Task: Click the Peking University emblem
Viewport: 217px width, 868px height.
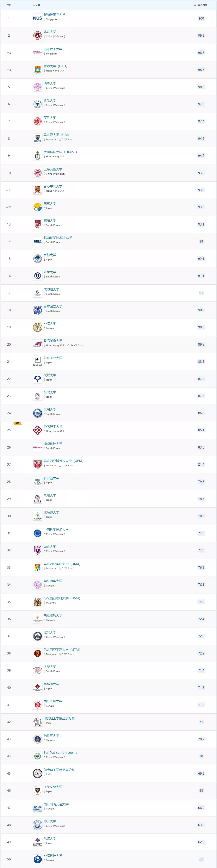Action: (x=37, y=35)
